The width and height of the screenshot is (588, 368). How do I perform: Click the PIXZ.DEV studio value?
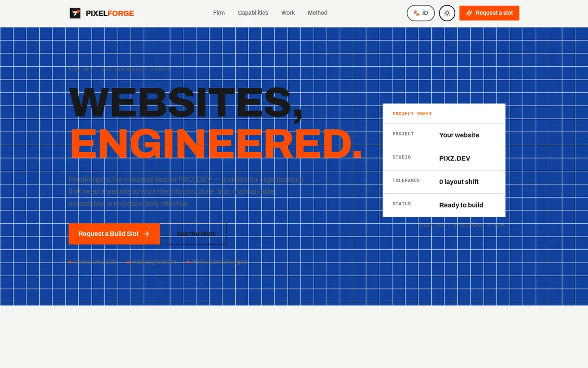pyautogui.click(x=455, y=158)
